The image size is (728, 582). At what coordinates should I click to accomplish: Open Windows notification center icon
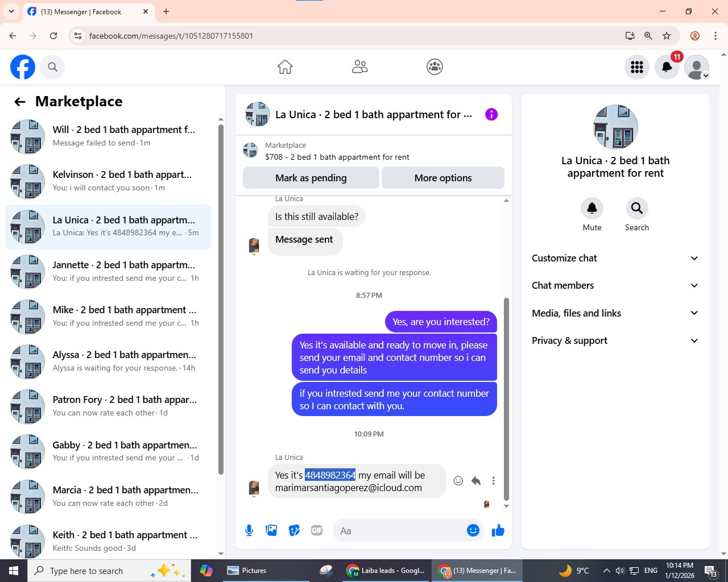point(712,571)
